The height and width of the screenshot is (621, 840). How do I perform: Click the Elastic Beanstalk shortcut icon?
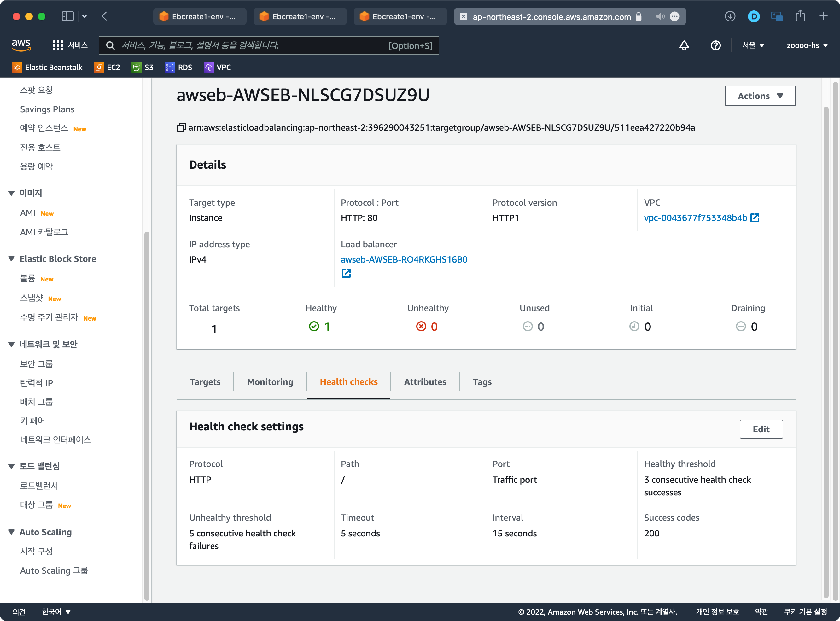[17, 67]
